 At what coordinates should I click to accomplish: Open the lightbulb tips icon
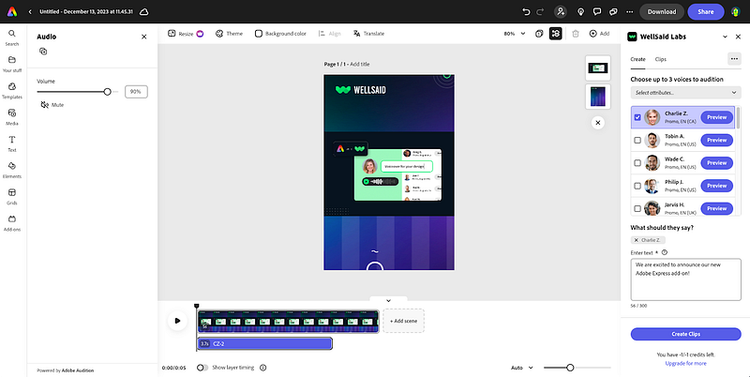(x=581, y=11)
